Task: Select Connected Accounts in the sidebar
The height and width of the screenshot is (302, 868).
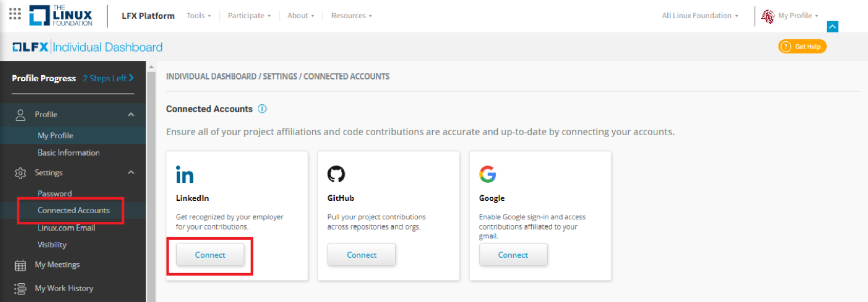Action: click(x=73, y=210)
